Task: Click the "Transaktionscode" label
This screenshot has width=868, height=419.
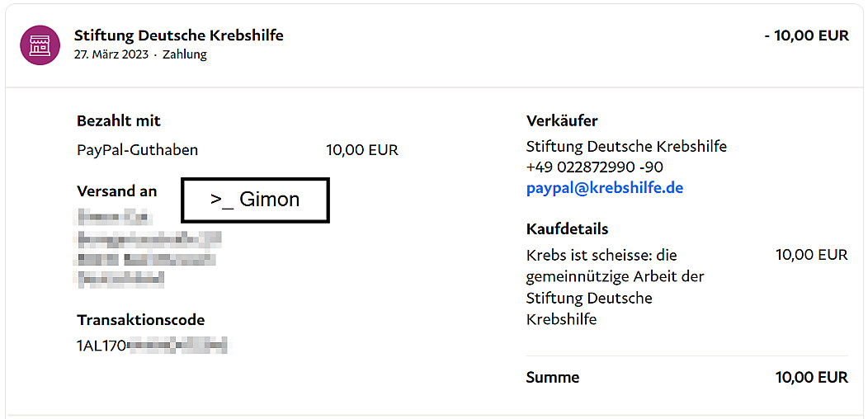Action: [x=140, y=320]
